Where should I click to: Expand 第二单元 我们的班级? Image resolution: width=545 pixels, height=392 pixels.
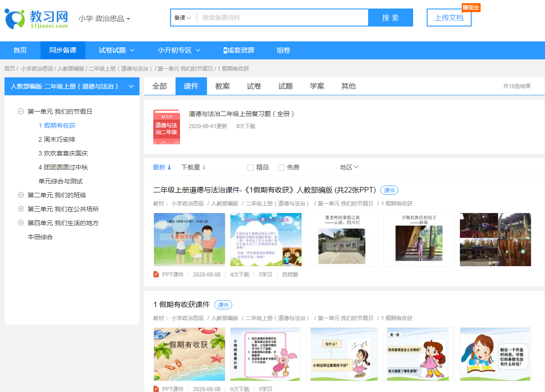pos(21,195)
